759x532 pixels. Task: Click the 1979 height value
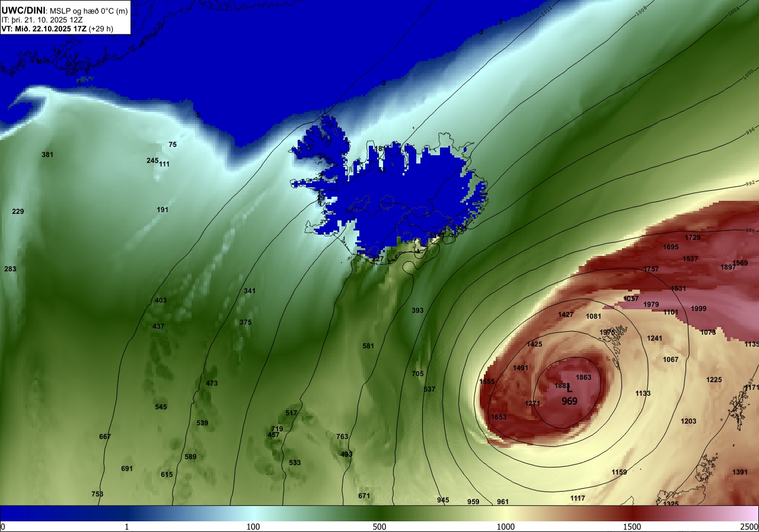[651, 305]
